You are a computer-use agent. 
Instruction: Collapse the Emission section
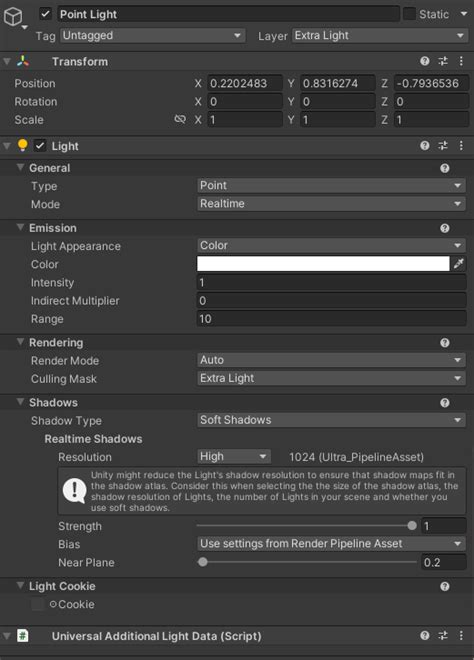tap(20, 228)
